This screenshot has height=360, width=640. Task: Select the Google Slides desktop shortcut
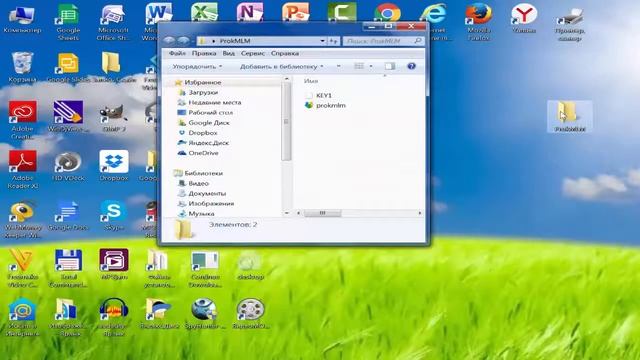click(x=68, y=67)
